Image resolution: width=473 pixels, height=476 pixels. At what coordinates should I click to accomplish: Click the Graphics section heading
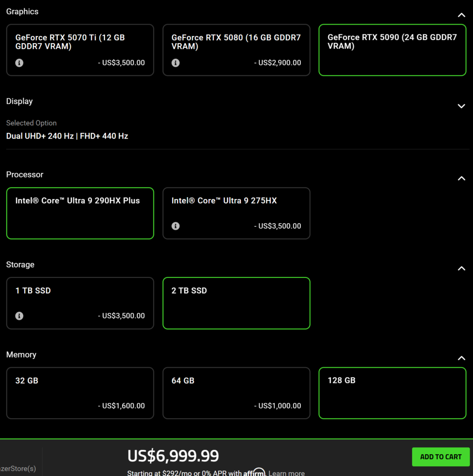(22, 12)
